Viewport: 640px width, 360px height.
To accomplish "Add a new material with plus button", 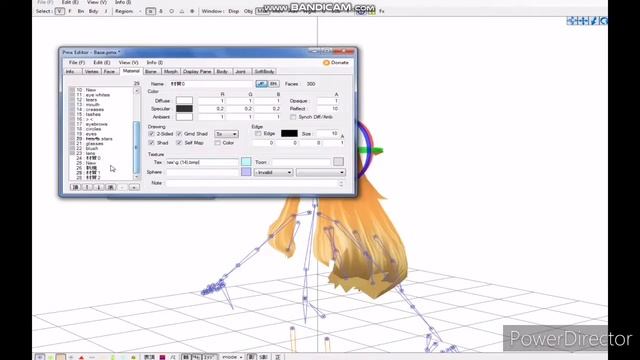I will pos(134,187).
